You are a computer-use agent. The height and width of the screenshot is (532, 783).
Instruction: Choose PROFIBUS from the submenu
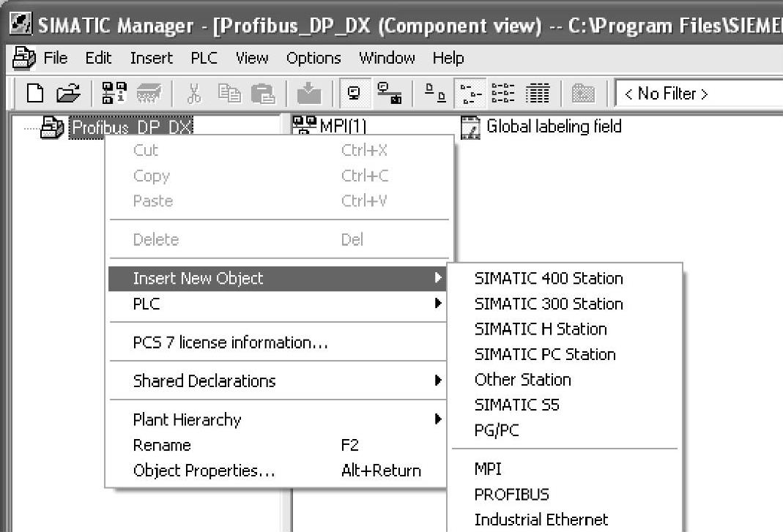[511, 494]
